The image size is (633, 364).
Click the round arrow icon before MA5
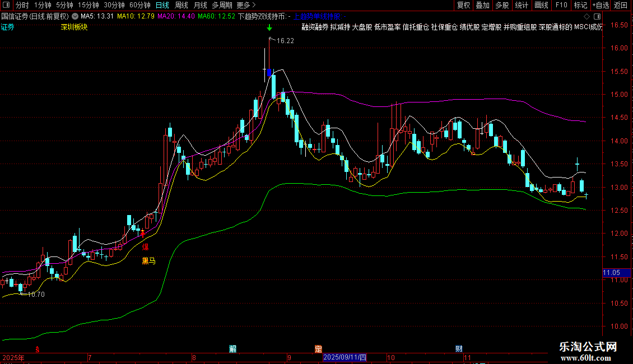pyautogui.click(x=75, y=17)
